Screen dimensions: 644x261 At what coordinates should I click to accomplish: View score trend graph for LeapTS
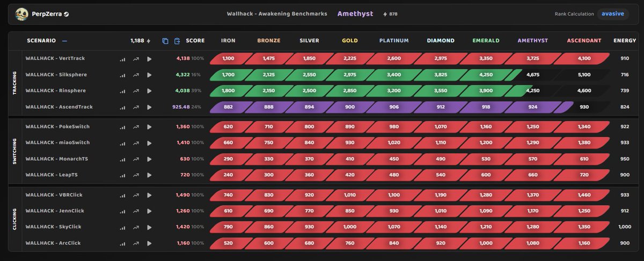[136, 175]
